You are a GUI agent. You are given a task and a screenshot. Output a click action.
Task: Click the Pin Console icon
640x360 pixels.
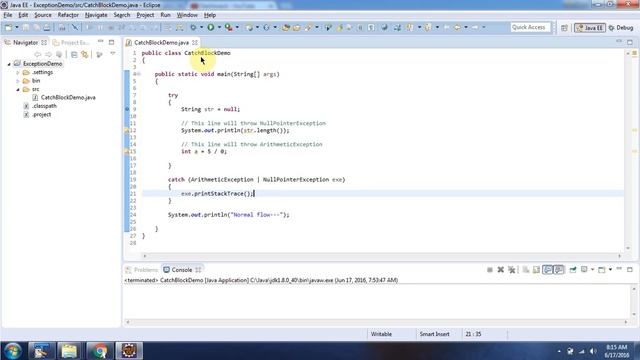[573, 269]
